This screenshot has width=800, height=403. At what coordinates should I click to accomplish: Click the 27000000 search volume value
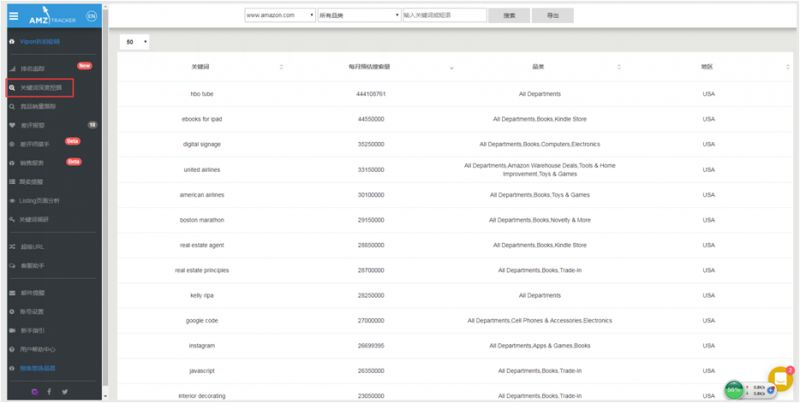pyautogui.click(x=371, y=321)
